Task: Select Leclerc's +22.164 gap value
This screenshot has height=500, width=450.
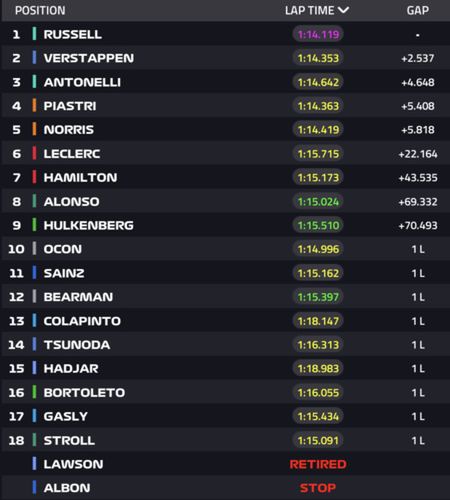Action: pos(418,154)
